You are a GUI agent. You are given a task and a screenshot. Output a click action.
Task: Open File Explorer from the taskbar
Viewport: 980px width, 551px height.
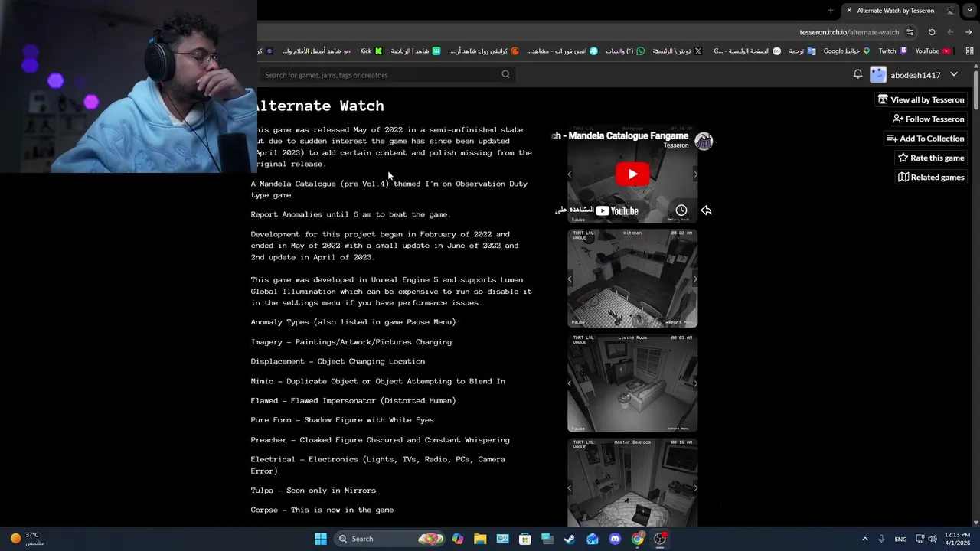[480, 539]
